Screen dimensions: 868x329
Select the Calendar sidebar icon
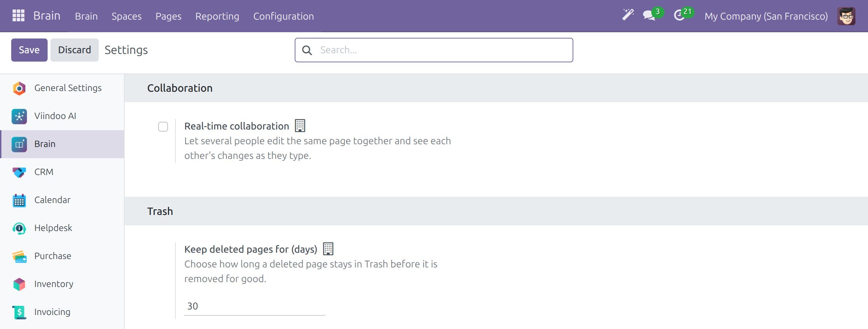tap(19, 200)
